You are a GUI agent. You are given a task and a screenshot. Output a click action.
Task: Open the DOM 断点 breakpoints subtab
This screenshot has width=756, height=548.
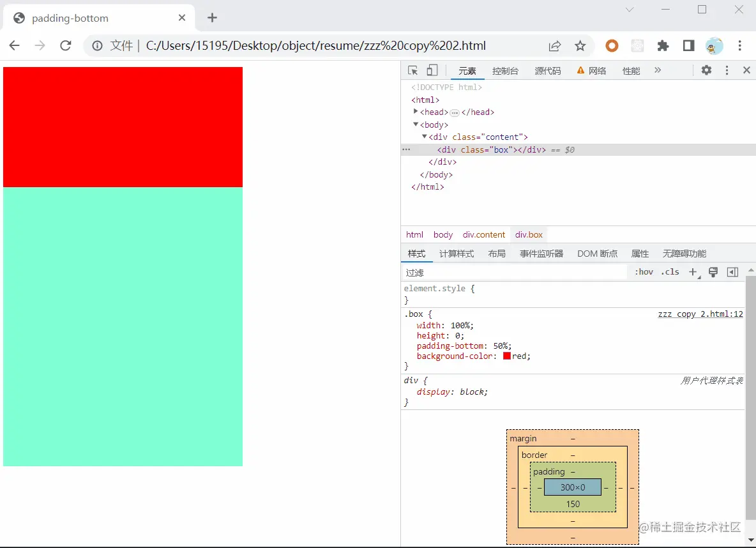[598, 254]
